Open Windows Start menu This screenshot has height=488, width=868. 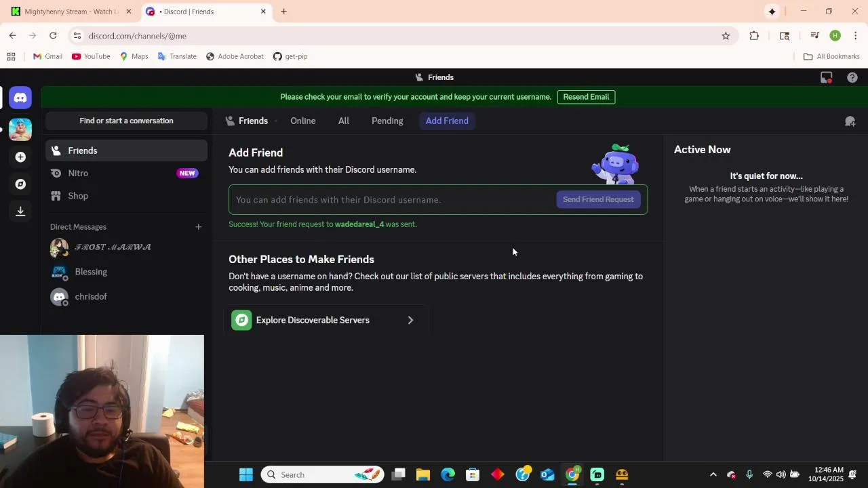(x=245, y=475)
